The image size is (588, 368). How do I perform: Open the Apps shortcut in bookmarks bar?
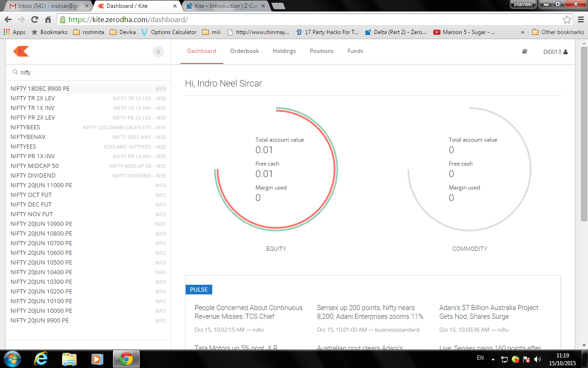pos(14,32)
